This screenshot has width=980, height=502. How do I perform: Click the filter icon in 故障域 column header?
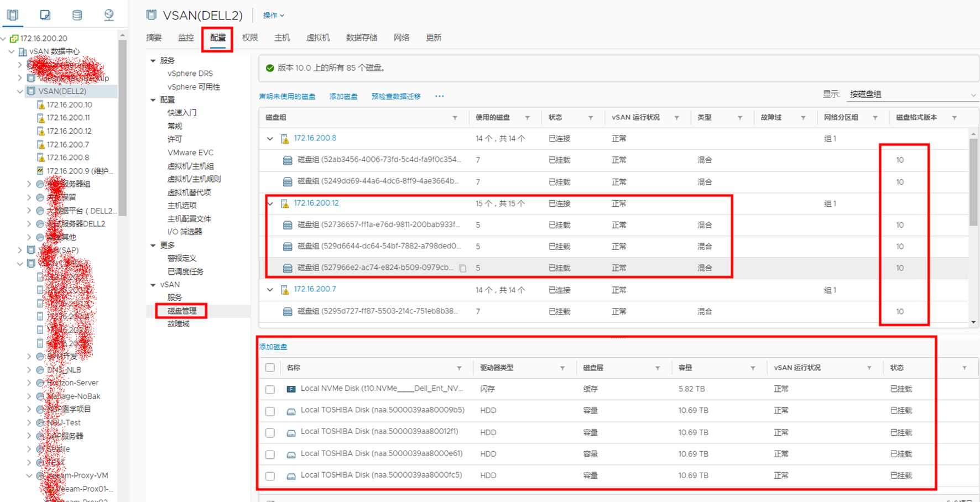pos(803,118)
